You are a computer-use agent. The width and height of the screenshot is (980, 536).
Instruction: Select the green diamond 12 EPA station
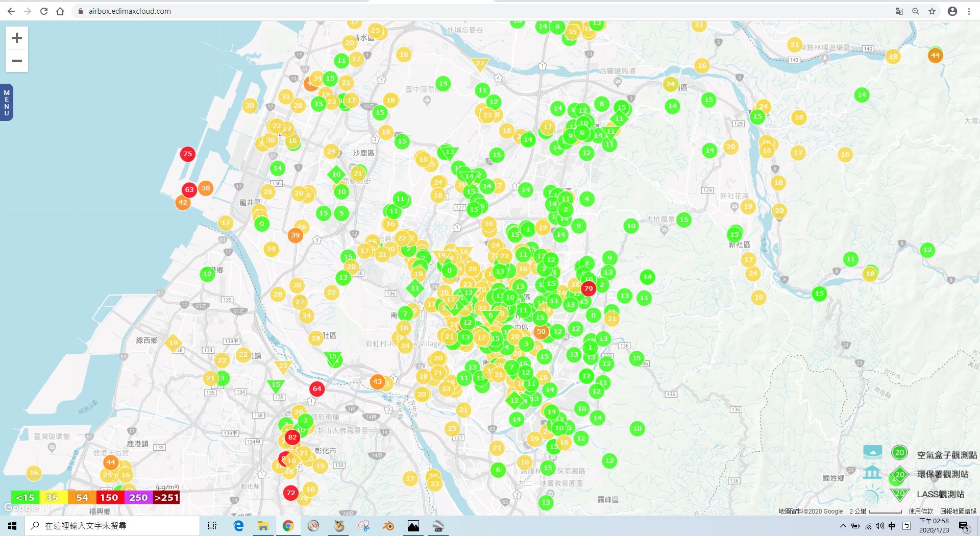[514, 400]
